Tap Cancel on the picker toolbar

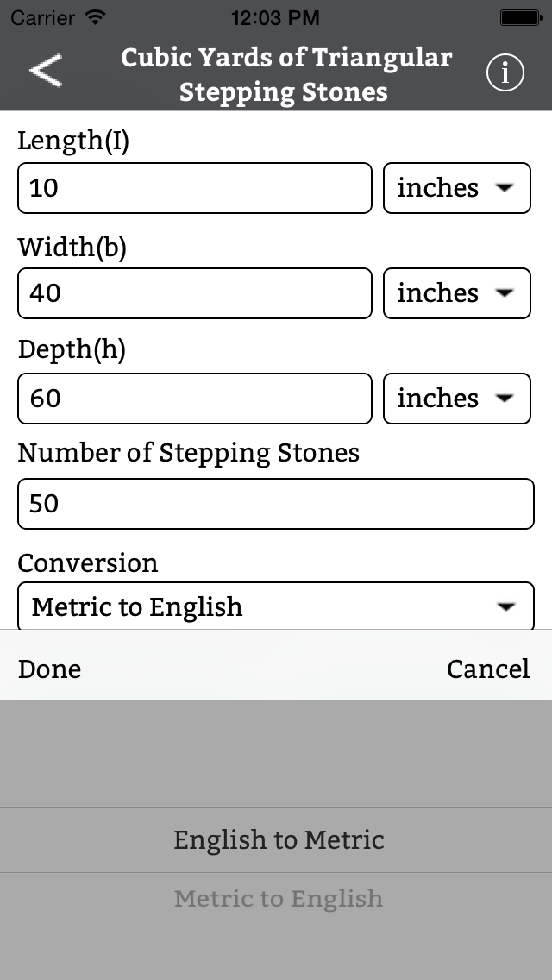pyautogui.click(x=488, y=669)
